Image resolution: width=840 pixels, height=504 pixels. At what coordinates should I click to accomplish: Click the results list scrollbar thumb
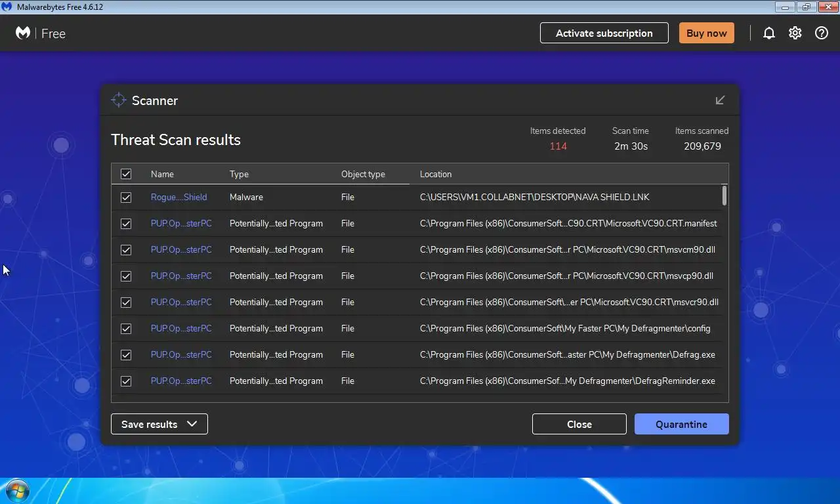pyautogui.click(x=724, y=196)
